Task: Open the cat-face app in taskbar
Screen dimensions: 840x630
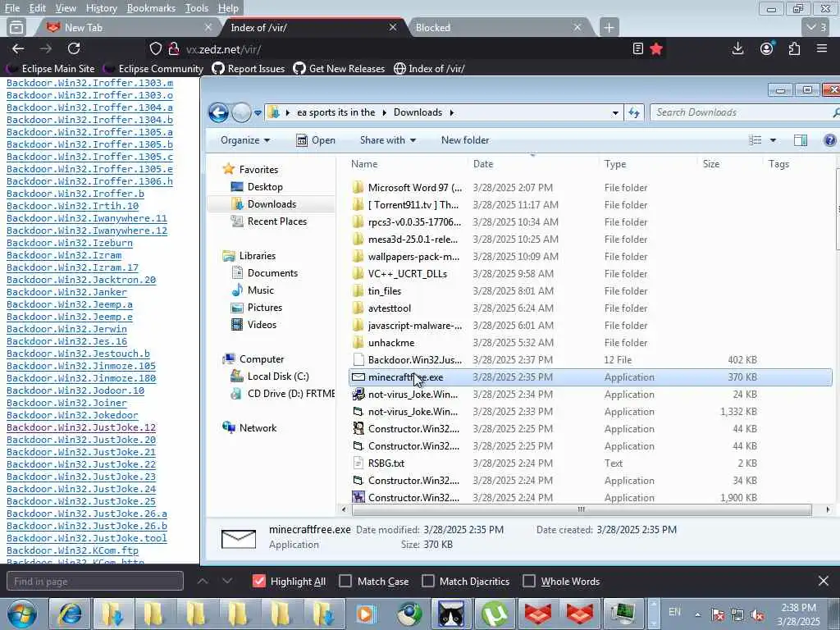Action: (452, 614)
